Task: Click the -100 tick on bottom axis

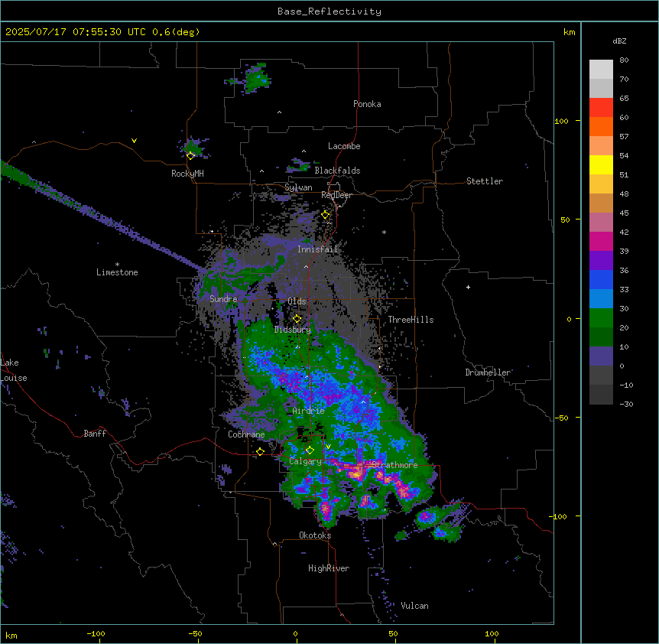Action: 96,633
